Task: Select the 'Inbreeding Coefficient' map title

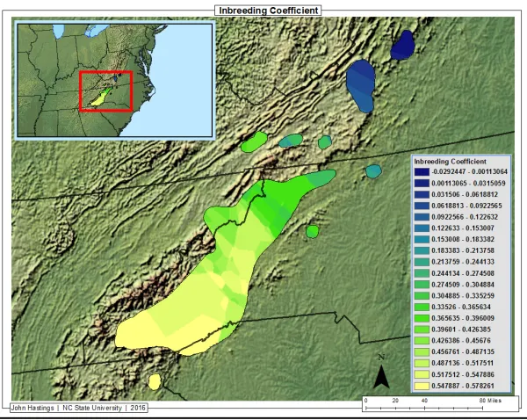Action: [268, 11]
